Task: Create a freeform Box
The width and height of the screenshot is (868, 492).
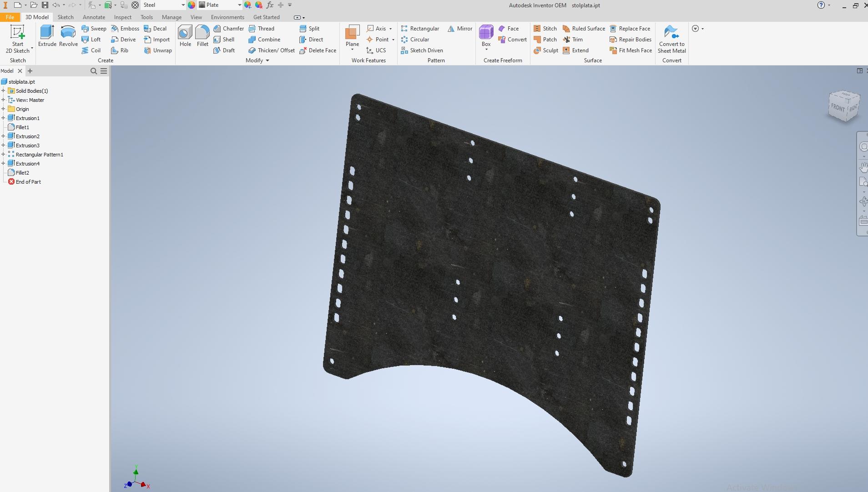Action: pos(486,36)
